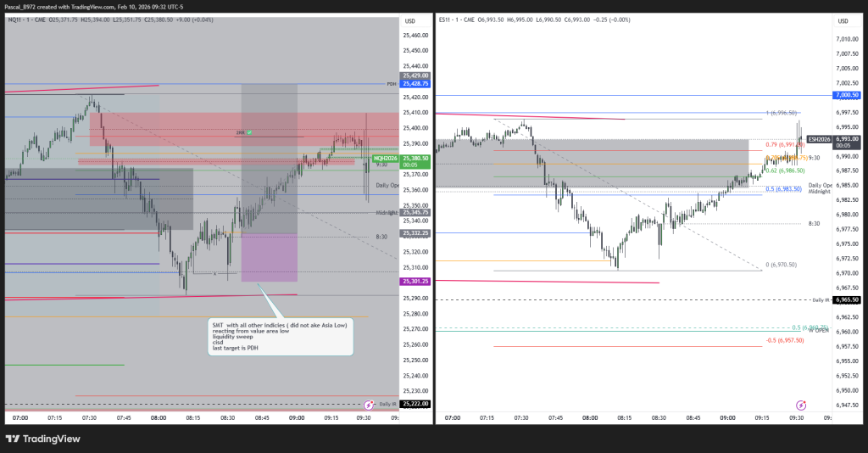Select the SMT annotation callout text box
This screenshot has width=868, height=453.
(277, 336)
